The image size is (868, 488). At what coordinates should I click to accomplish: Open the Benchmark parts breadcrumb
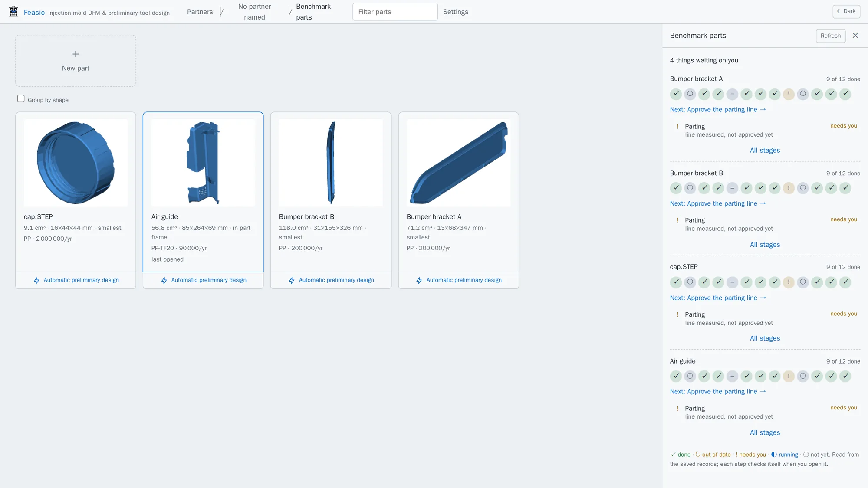[x=313, y=12]
